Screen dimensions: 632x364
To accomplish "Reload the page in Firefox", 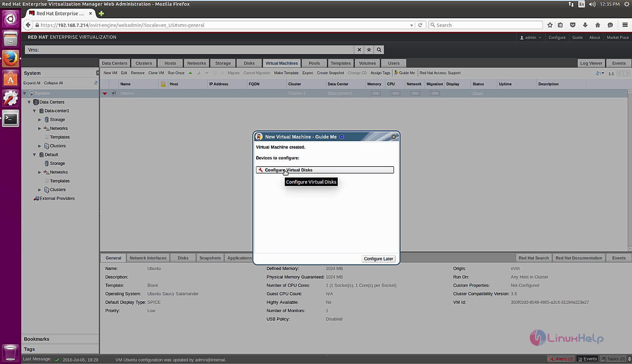I will coord(420,25).
